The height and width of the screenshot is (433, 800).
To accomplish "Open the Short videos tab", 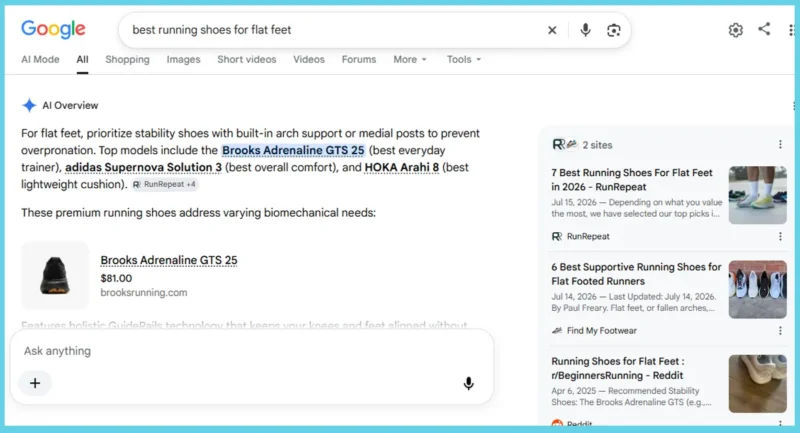I will pyautogui.click(x=246, y=59).
